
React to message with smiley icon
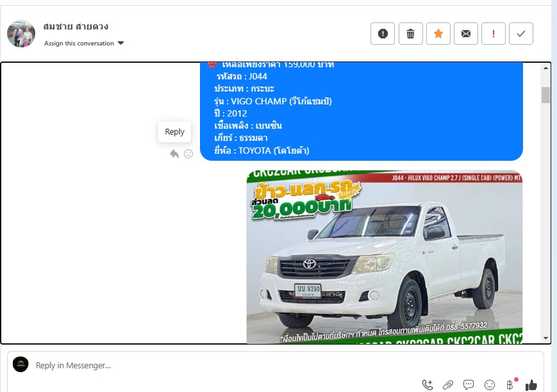[x=188, y=154]
